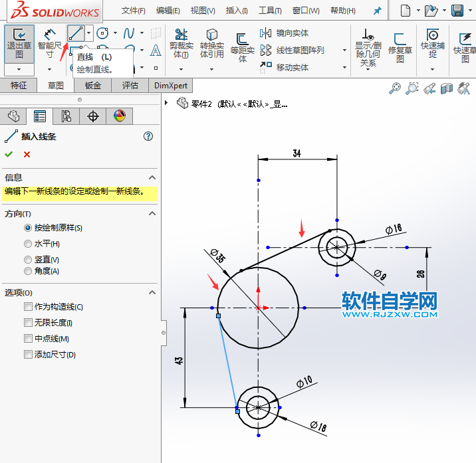Image resolution: width=476 pixels, height=463 pixels.
Task: Collapse the 选项(O) section
Action: click(x=152, y=292)
